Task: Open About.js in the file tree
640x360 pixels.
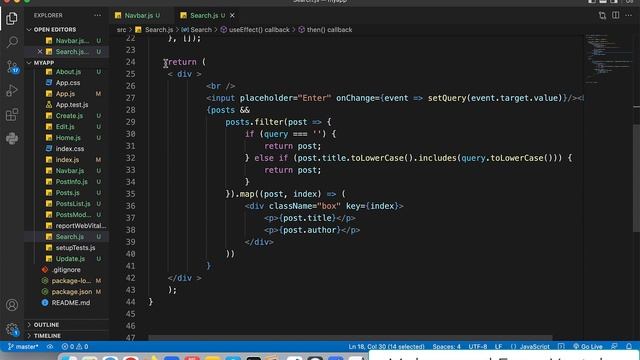Action: click(x=68, y=72)
